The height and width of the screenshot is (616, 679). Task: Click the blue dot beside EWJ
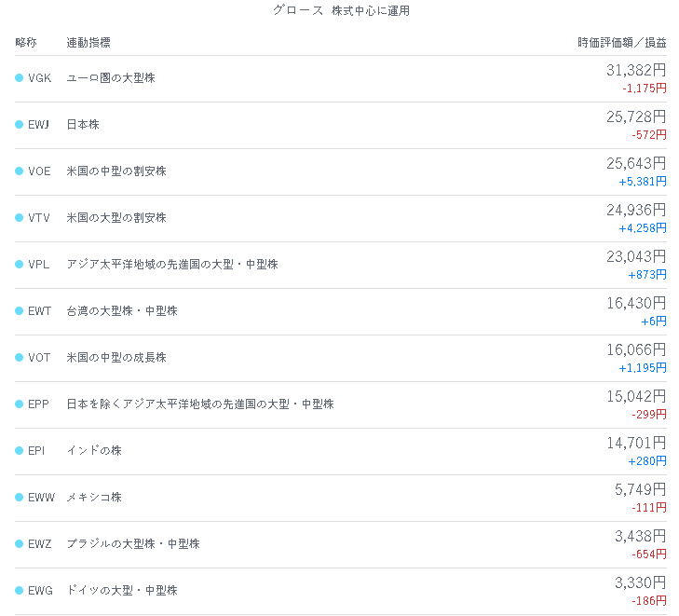coord(19,125)
